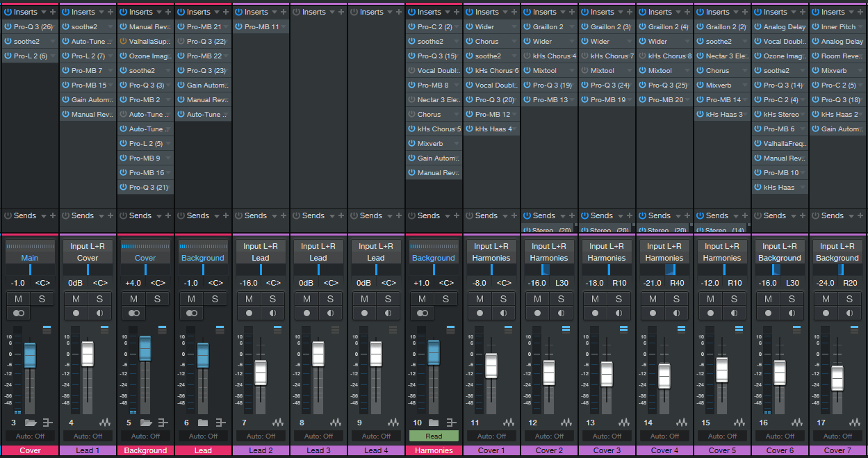Toggle all Inserts power on Cover 1 channel
The image size is (868, 458).
[x=468, y=12]
